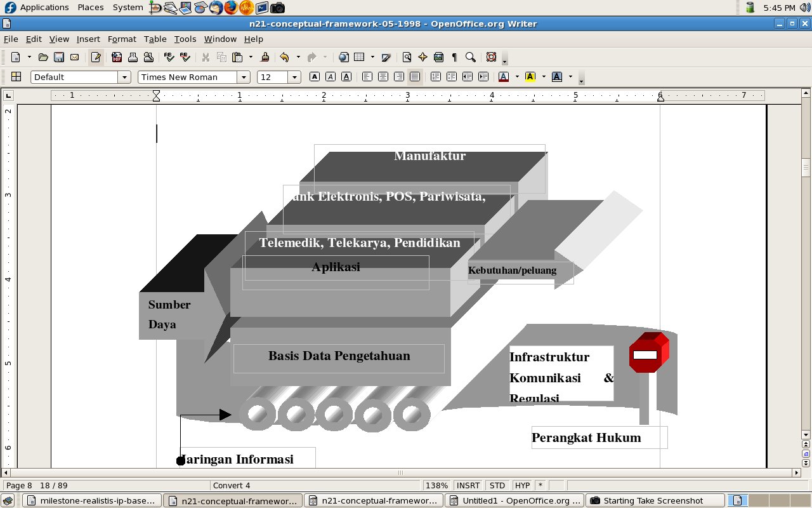This screenshot has width=812, height=508.
Task: Expand the Font Name dropdown
Action: [244, 77]
